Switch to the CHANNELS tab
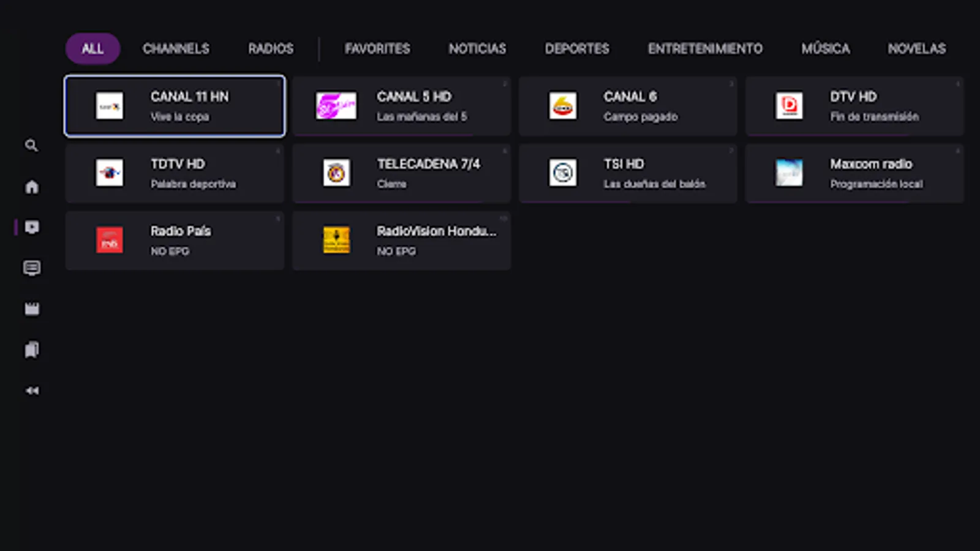The height and width of the screenshot is (551, 980). click(176, 48)
